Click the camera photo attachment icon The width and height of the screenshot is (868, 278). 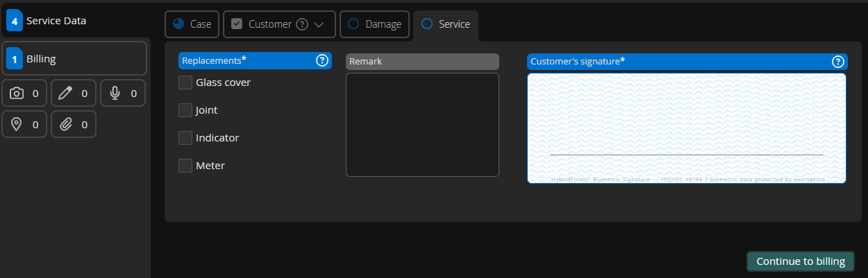point(17,93)
